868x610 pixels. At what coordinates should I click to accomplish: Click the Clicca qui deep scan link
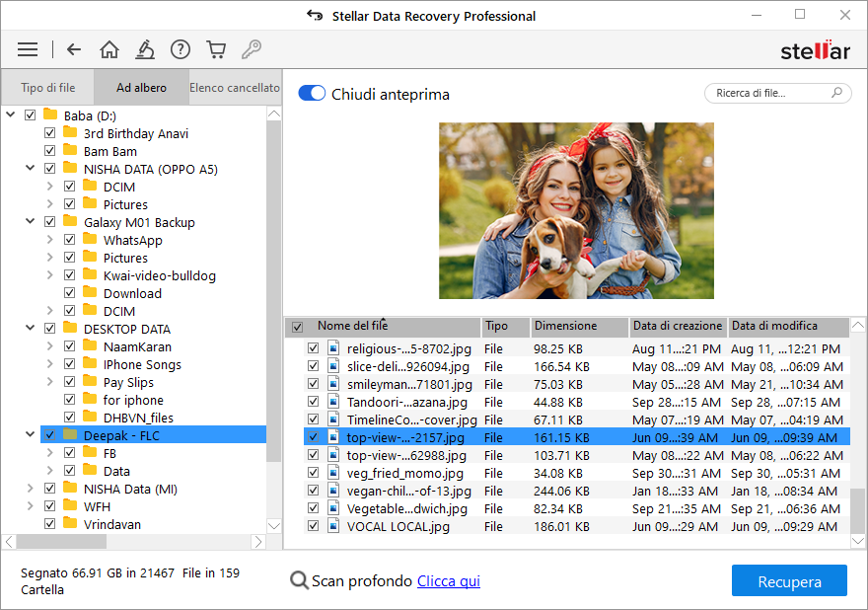coord(448,581)
